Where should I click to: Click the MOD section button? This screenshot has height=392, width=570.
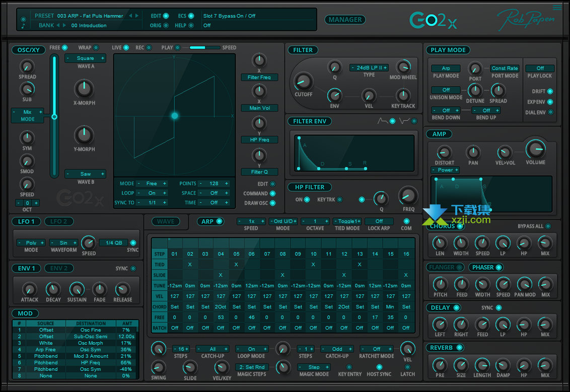(x=25, y=313)
